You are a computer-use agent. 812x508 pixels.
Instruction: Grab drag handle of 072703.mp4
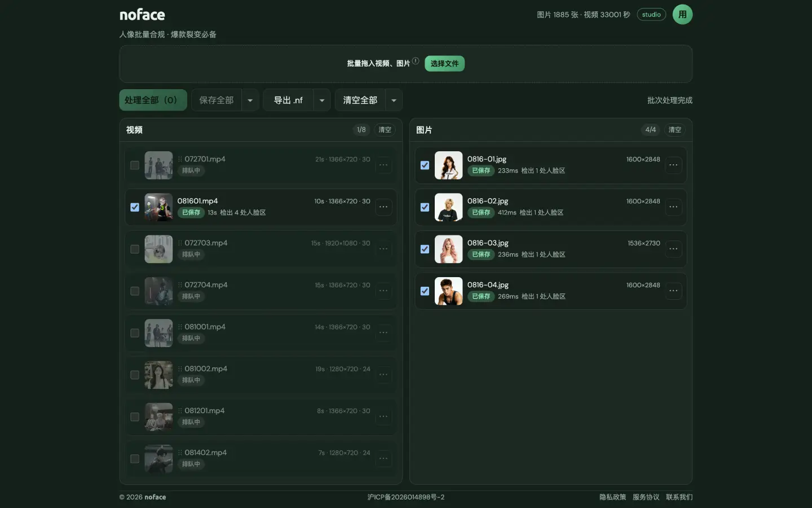pos(180,243)
